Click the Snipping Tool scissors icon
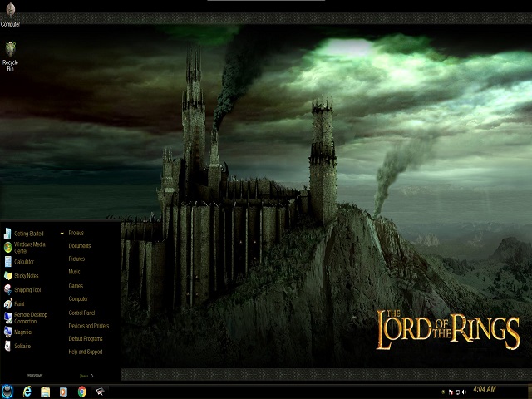This screenshot has width=532, height=399. coord(7,289)
